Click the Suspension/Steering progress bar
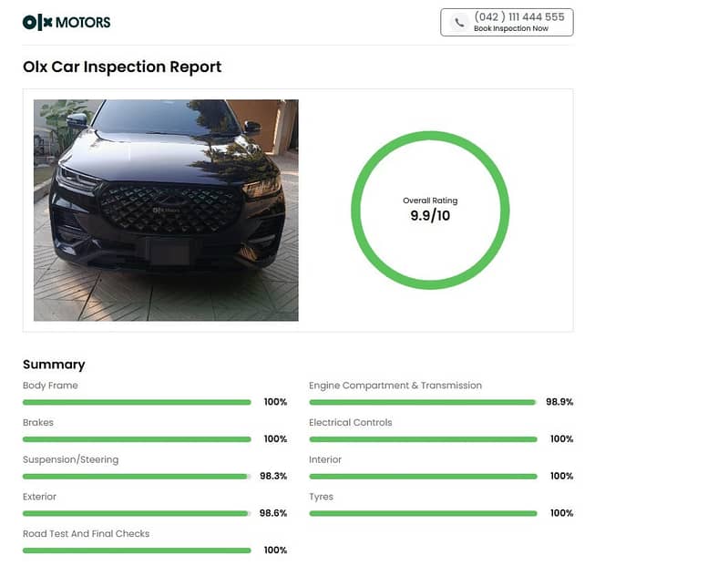The height and width of the screenshot is (576, 728). pos(137,476)
